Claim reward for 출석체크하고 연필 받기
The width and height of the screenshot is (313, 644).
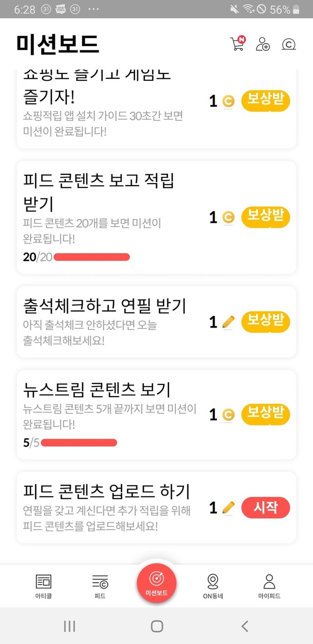[x=266, y=322]
